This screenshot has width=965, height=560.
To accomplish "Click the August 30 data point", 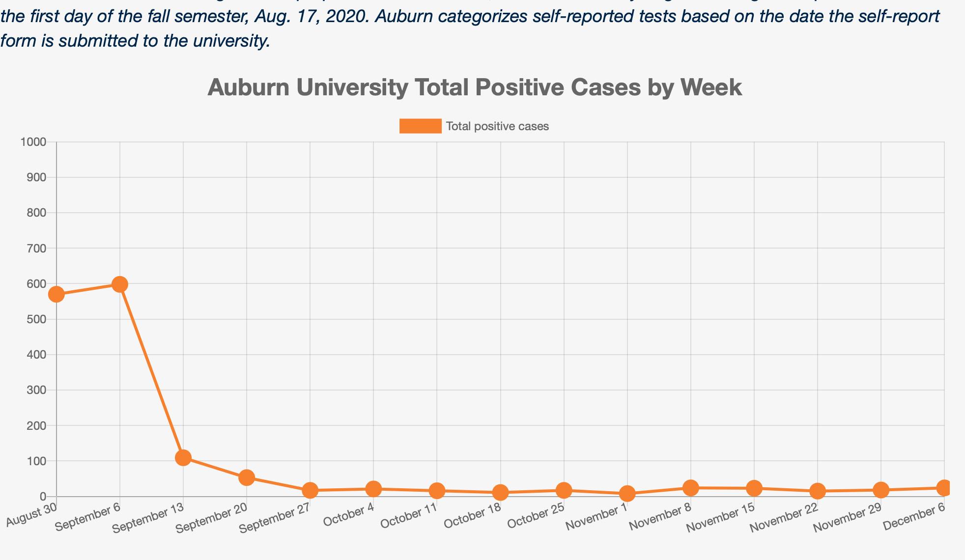I will 57,294.
